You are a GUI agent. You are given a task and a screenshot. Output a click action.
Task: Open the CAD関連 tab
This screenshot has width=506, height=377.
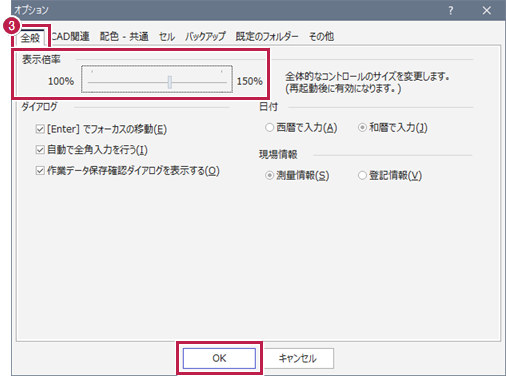(x=70, y=36)
